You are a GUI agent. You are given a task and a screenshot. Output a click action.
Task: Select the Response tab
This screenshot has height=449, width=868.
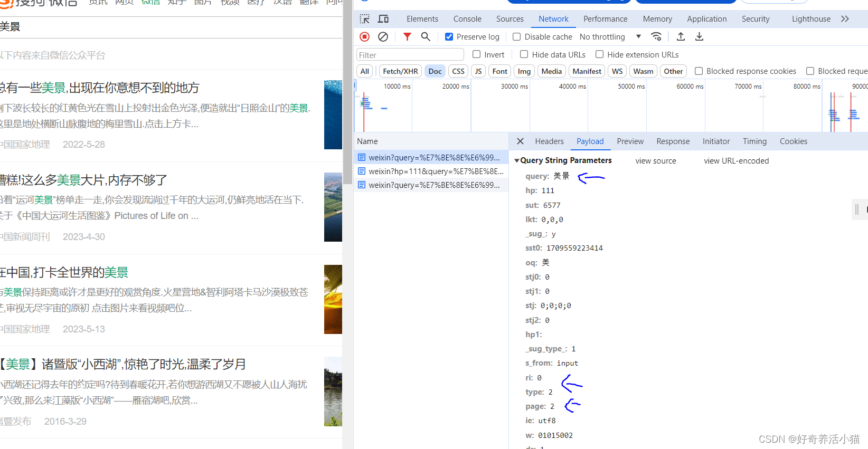673,141
